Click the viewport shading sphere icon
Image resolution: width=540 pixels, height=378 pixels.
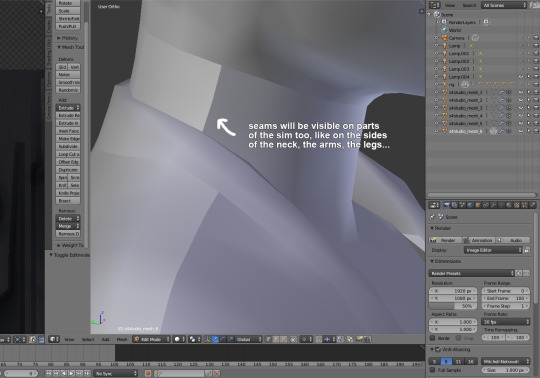click(x=178, y=339)
